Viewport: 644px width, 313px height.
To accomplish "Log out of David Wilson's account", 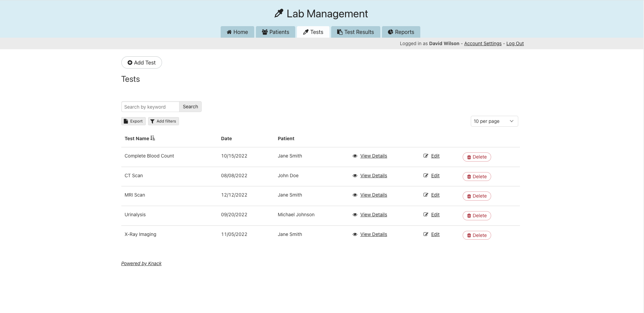I will tap(515, 43).
